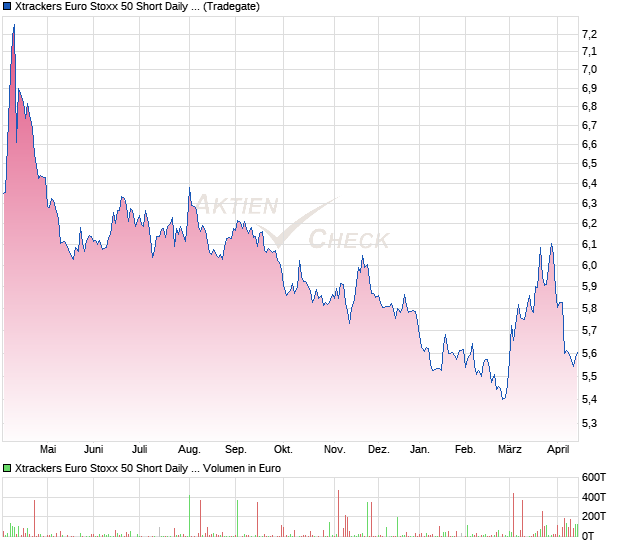This screenshot has height=546, width=620.
Task: Click the 400T volume axis label
Action: (x=594, y=497)
